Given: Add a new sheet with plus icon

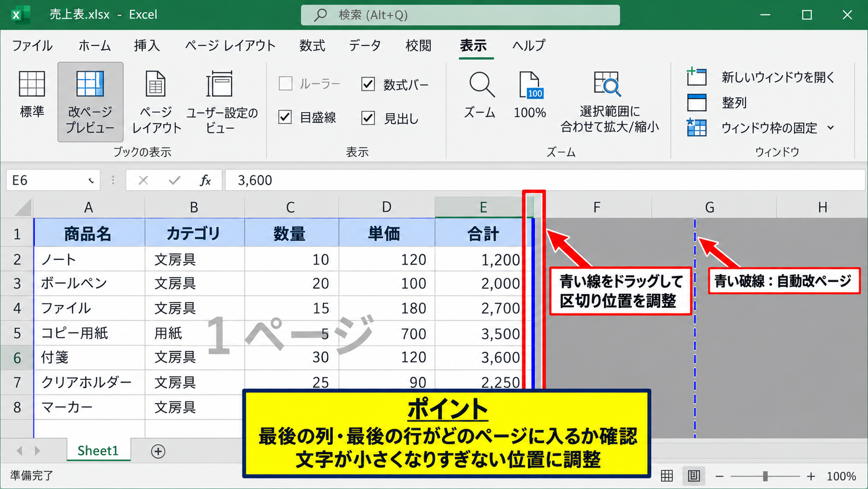Looking at the screenshot, I should tap(158, 451).
